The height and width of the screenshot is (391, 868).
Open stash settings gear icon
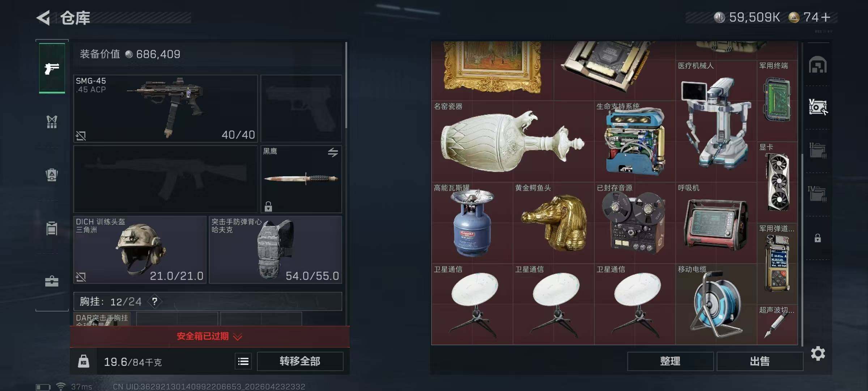pos(818,353)
